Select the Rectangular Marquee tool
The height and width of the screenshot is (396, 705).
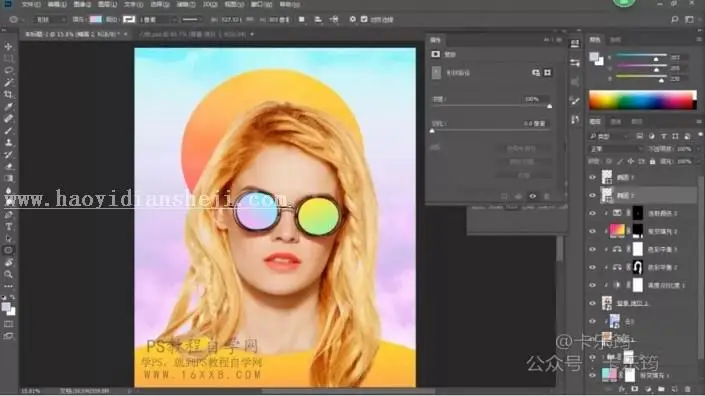click(x=8, y=58)
